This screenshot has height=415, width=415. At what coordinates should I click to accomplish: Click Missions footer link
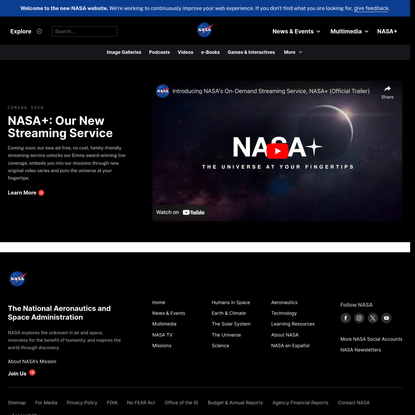pos(162,346)
